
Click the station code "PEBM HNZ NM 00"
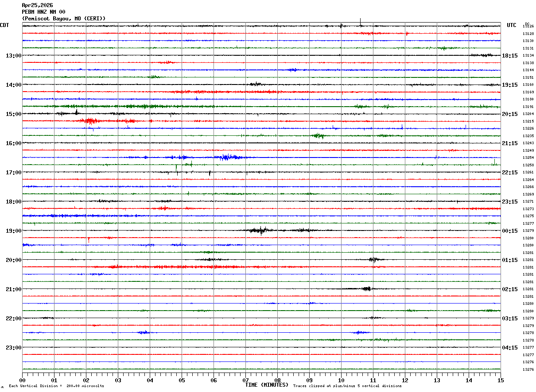pyautogui.click(x=43, y=12)
